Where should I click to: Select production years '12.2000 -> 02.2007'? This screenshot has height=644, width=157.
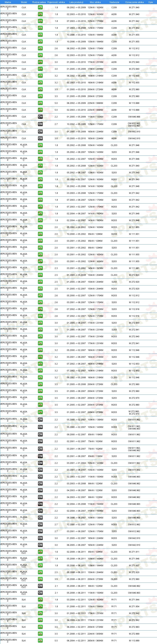(x=76, y=524)
